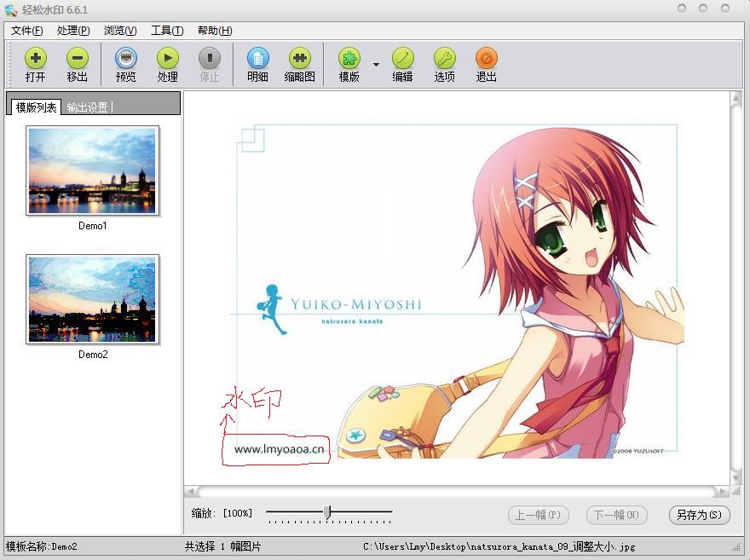Click the Remove (移出) minus icon
The width and height of the screenshot is (750, 560).
coord(77,58)
